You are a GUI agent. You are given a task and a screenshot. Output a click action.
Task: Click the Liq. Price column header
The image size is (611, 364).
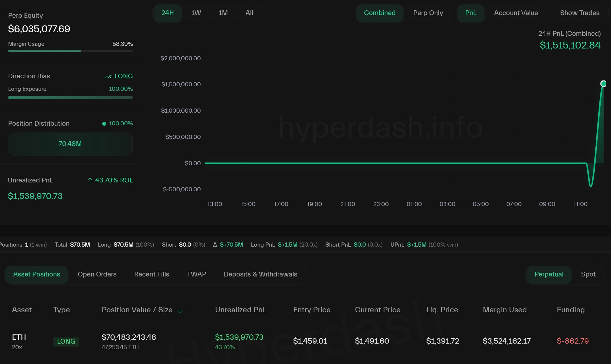tap(442, 310)
